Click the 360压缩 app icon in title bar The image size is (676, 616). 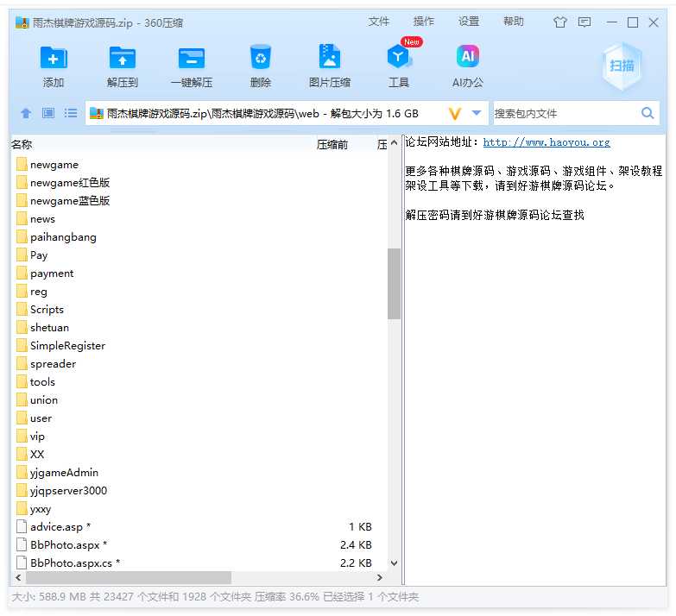22,22
